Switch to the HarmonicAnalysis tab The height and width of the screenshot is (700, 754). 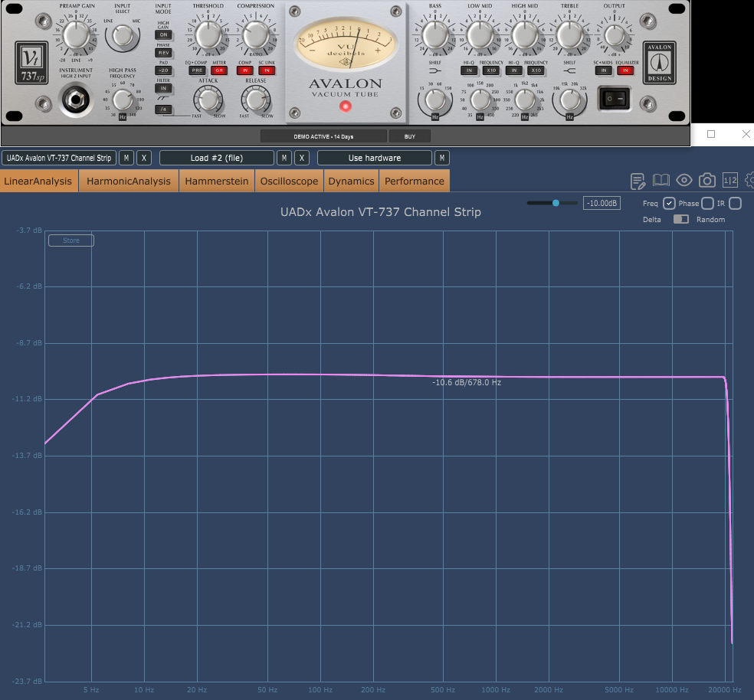coord(129,182)
